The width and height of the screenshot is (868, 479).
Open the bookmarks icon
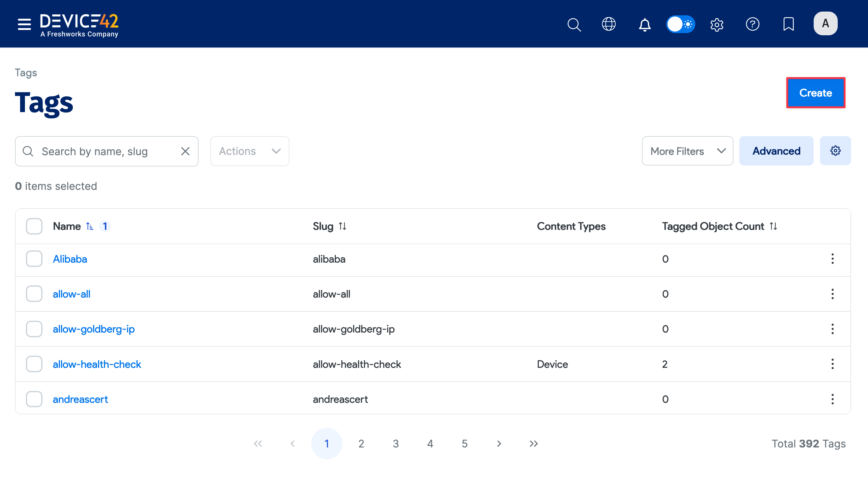[788, 24]
